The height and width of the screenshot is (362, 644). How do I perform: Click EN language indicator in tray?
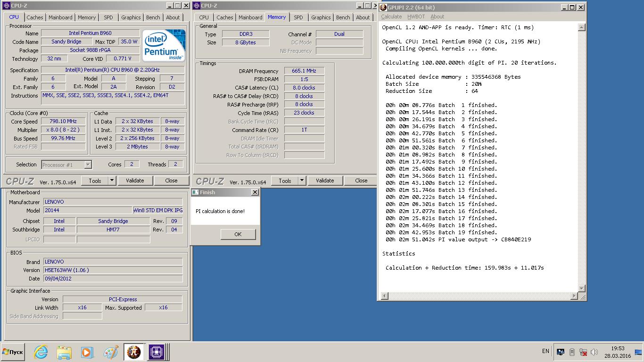(x=545, y=351)
